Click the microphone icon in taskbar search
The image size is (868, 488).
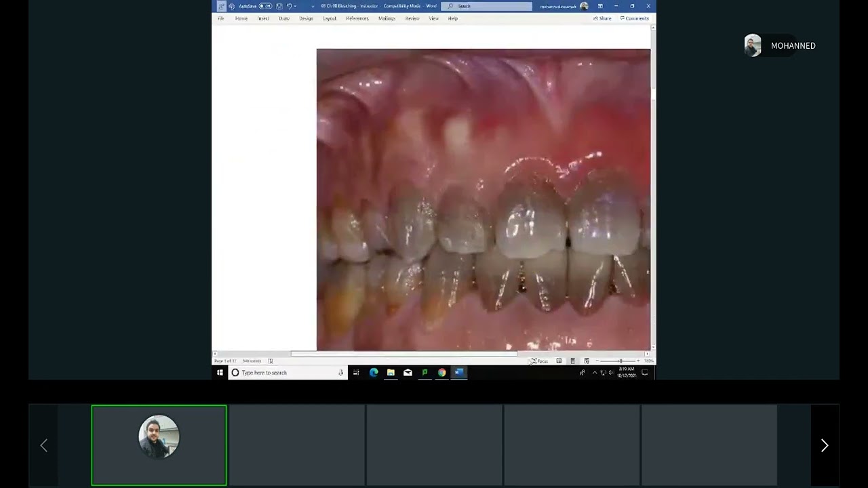340,372
